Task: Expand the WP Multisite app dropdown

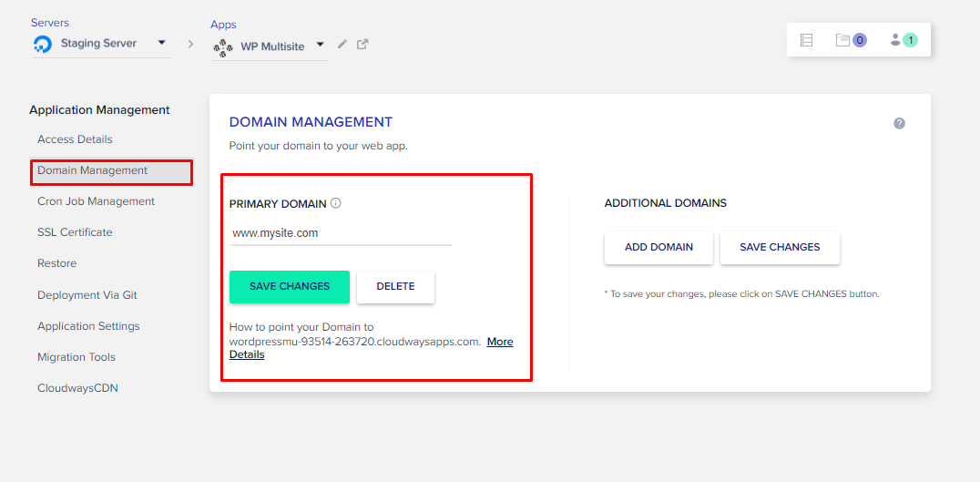Action: click(x=321, y=45)
